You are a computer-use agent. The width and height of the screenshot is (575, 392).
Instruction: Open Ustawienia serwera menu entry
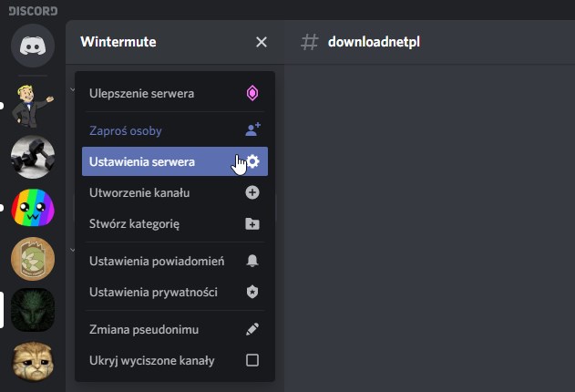(175, 161)
